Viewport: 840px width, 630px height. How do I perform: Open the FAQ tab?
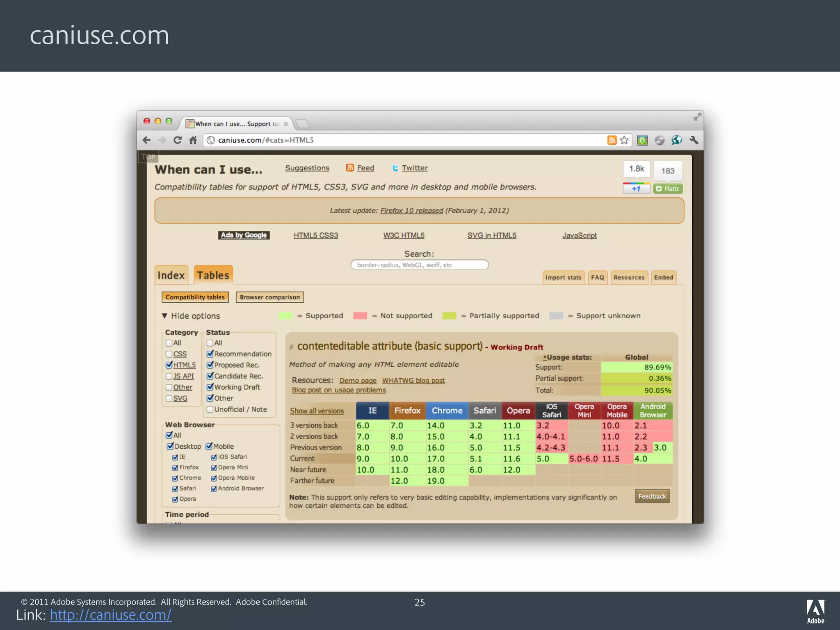click(598, 278)
